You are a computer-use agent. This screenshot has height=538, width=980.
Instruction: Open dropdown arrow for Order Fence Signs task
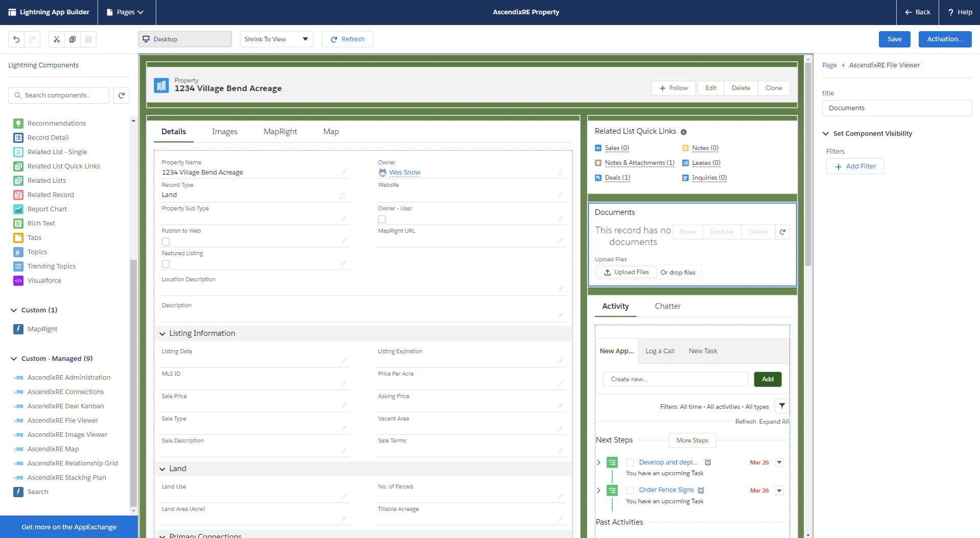coord(779,491)
